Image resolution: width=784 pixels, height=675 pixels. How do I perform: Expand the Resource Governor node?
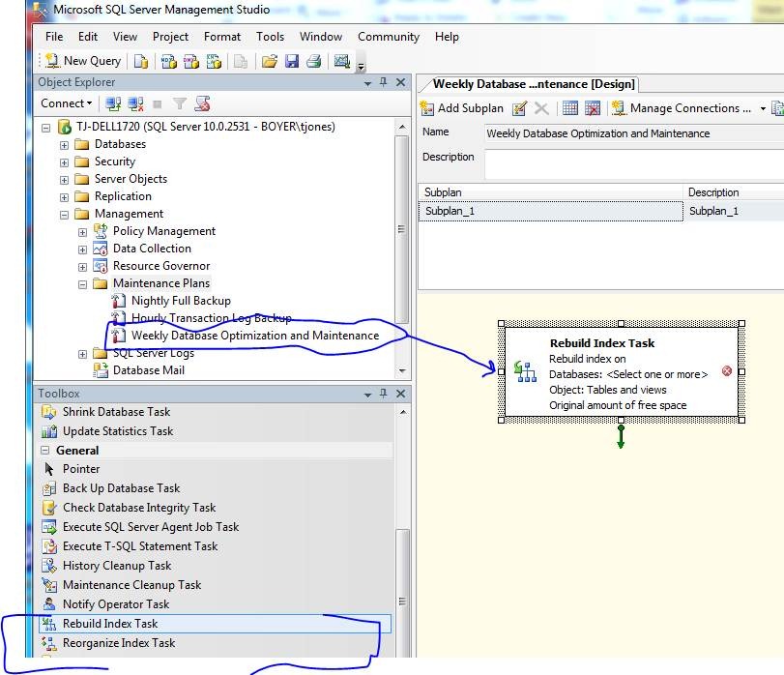[82, 267]
